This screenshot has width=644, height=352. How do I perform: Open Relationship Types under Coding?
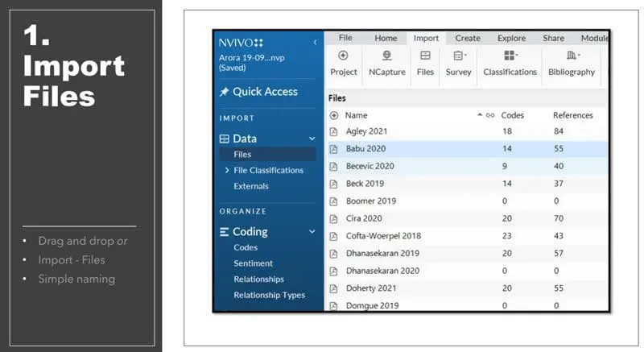(x=270, y=295)
